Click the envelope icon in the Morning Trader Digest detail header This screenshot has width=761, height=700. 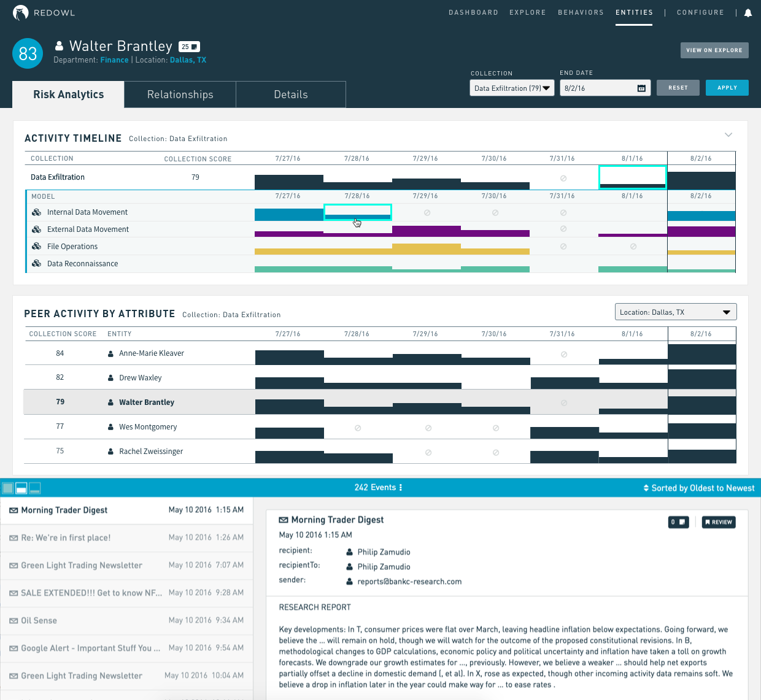click(284, 520)
